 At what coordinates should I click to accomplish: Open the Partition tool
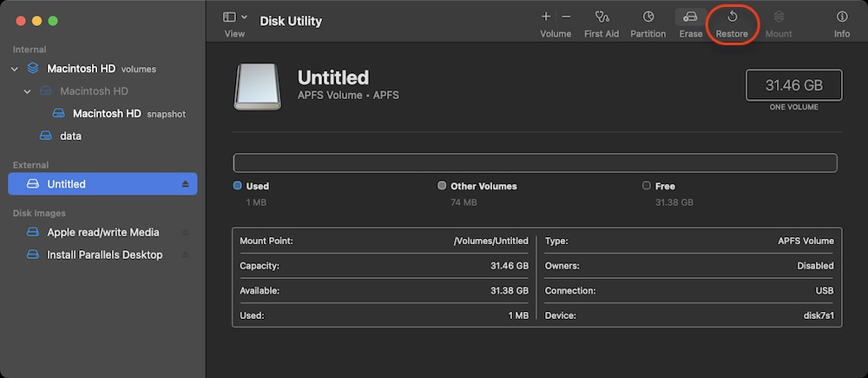coord(648,17)
